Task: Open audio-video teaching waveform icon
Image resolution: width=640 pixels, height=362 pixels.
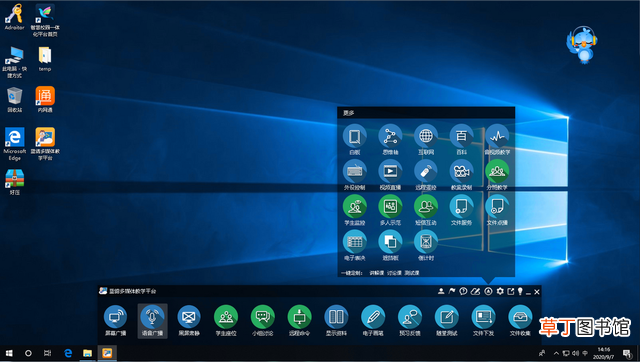Action: tap(497, 136)
